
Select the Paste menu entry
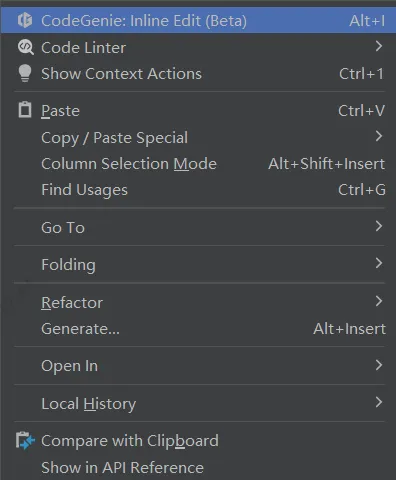198,111
